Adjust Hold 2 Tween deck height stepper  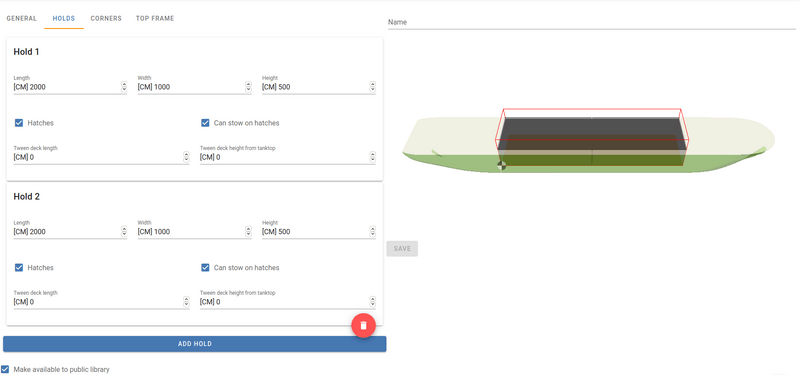372,302
